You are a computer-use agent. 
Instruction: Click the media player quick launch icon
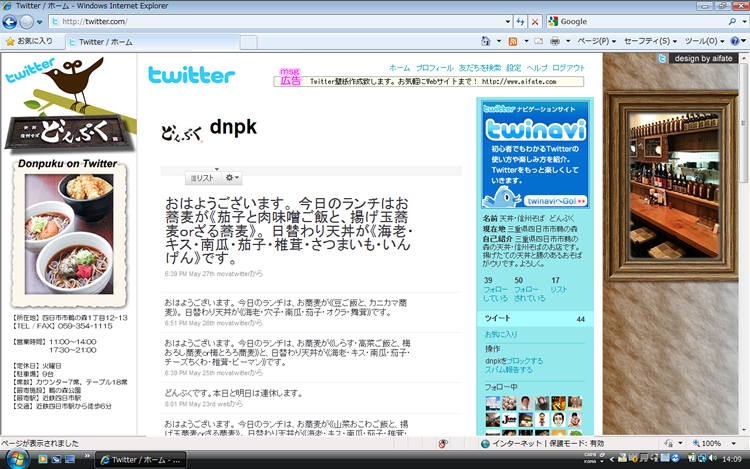[43, 459]
